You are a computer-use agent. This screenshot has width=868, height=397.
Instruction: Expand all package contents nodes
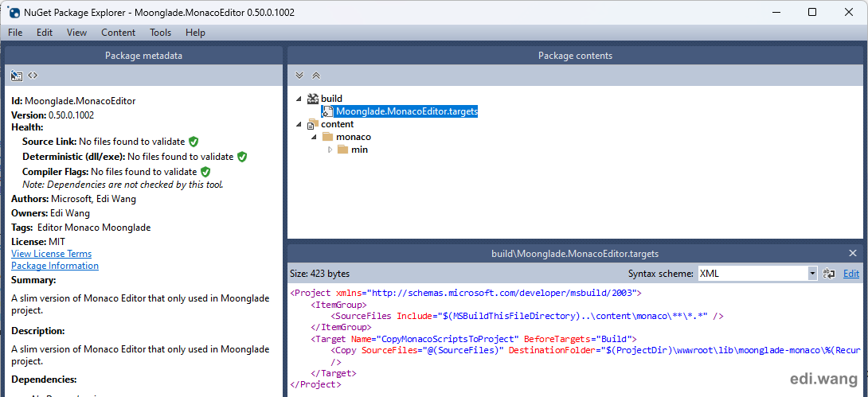(299, 76)
